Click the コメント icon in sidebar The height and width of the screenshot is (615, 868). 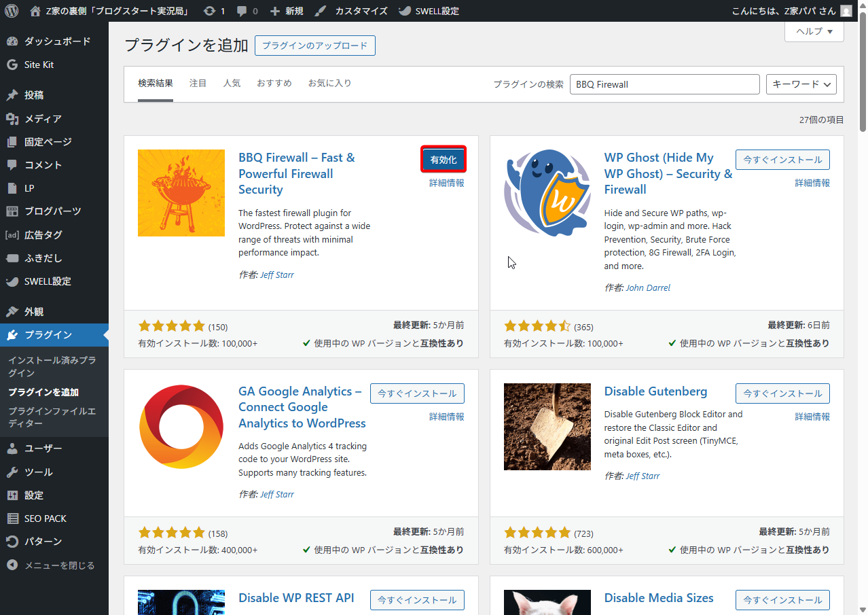coord(12,165)
